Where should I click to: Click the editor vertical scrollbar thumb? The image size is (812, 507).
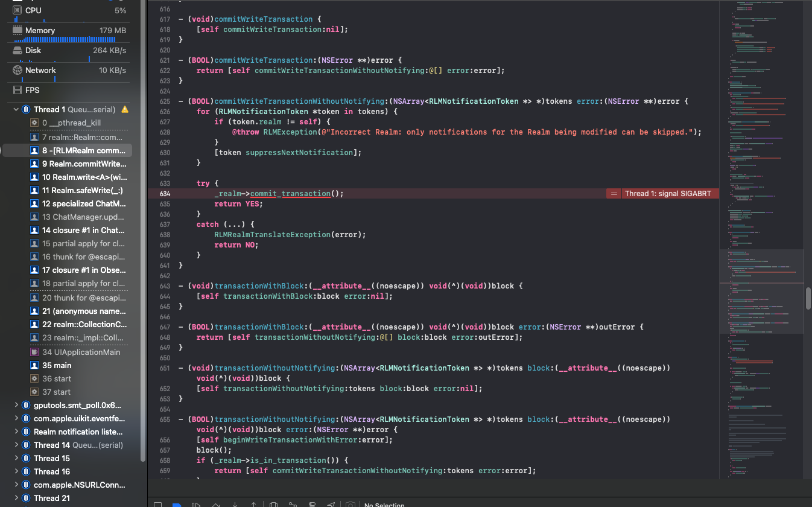click(808, 299)
